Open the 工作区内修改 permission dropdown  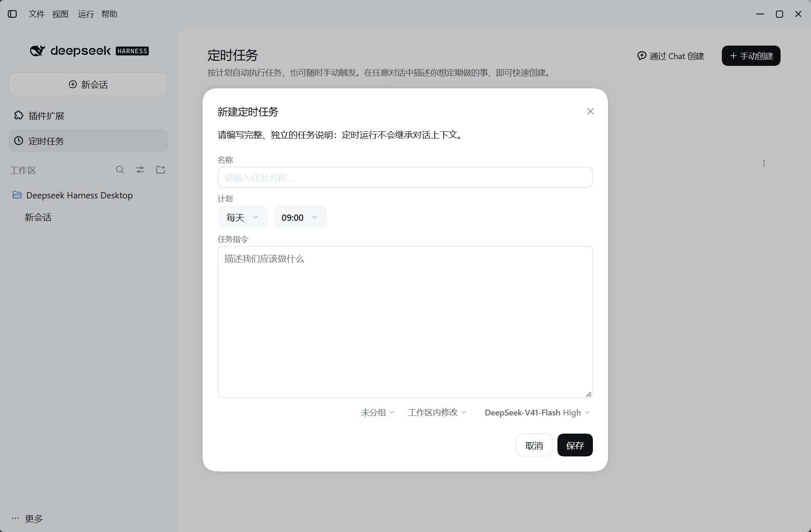pos(437,413)
